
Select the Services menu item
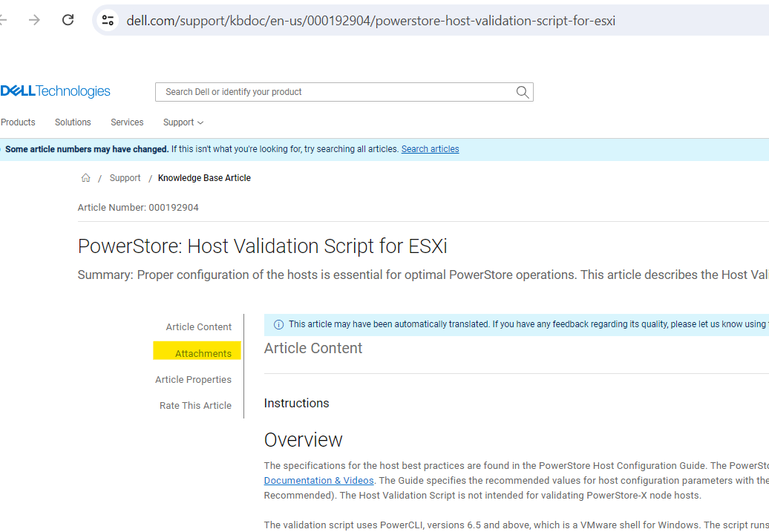point(127,122)
